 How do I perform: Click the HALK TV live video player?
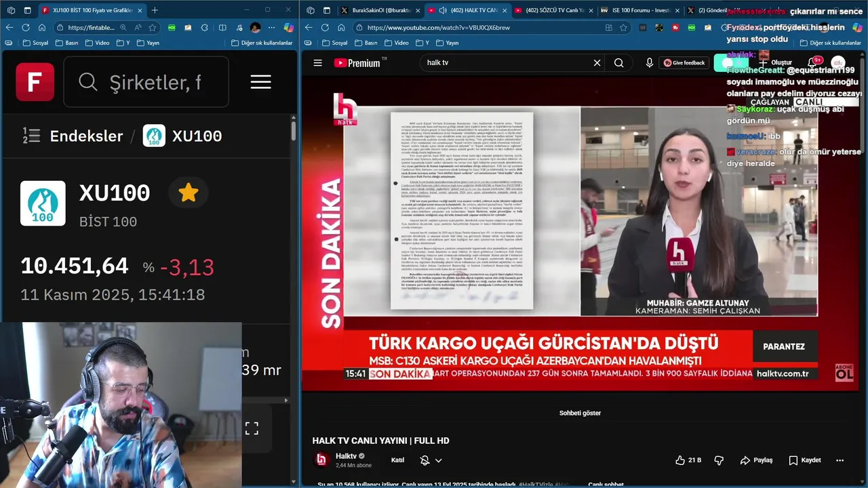(x=580, y=234)
